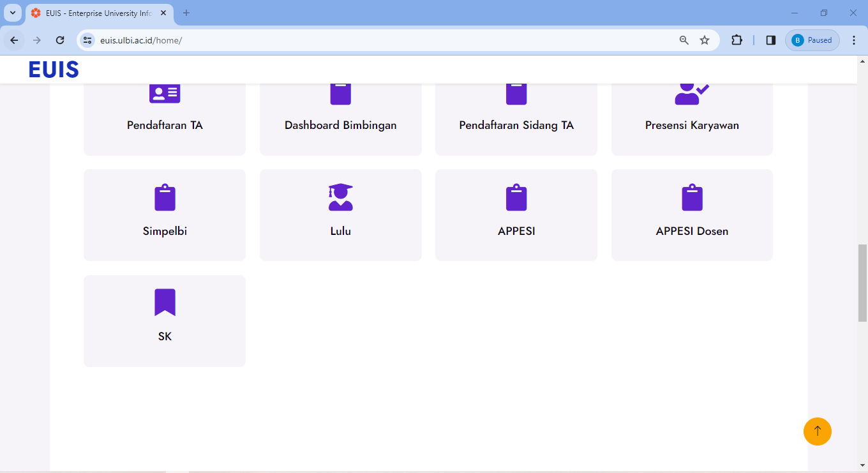Close the EUIS tab
Screen dimensions: 868x473
tap(163, 13)
